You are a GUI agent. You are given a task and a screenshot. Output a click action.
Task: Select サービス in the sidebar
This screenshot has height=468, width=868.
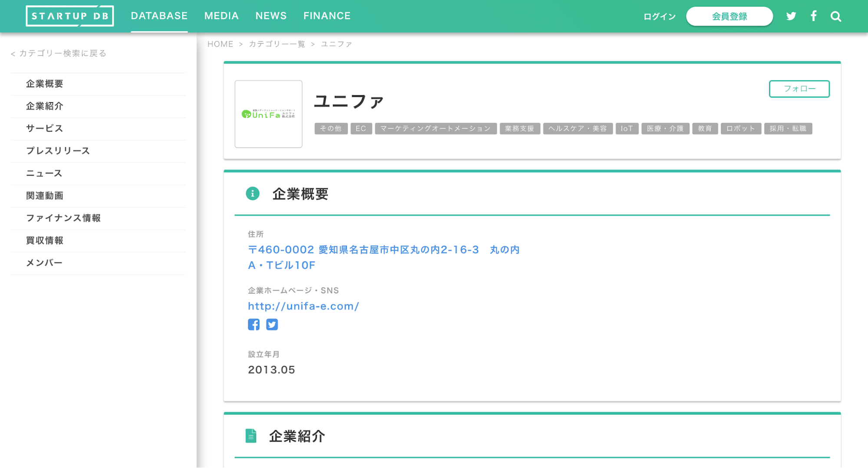[x=98, y=129]
